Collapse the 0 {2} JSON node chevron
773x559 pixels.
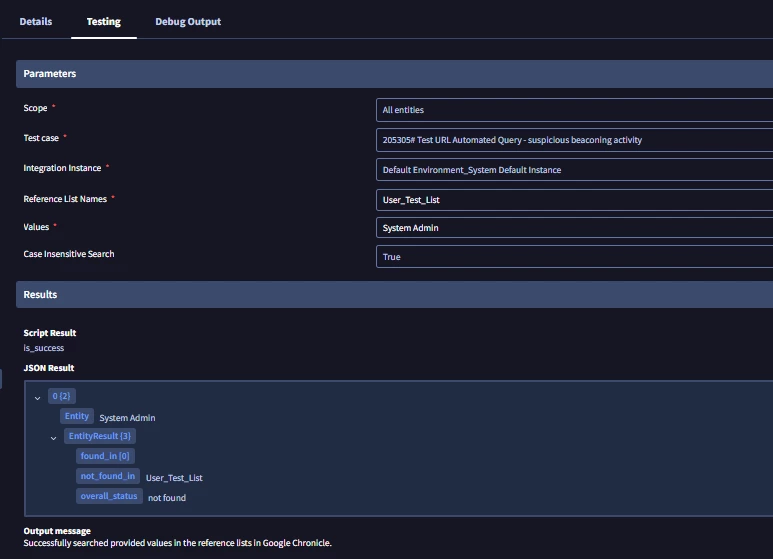pos(37,398)
